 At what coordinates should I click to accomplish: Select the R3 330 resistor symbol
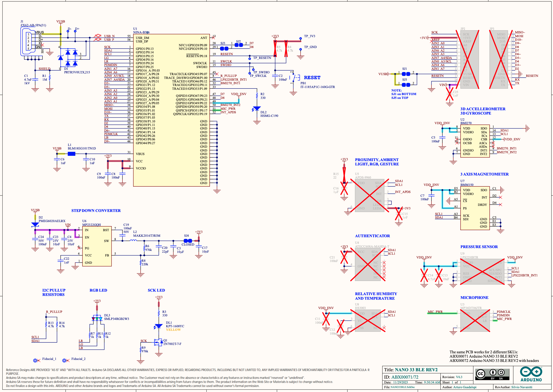[x=159, y=314]
